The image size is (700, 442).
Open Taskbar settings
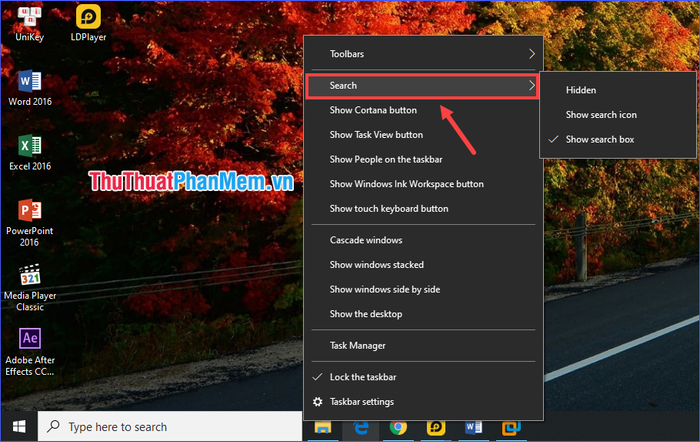point(423,402)
